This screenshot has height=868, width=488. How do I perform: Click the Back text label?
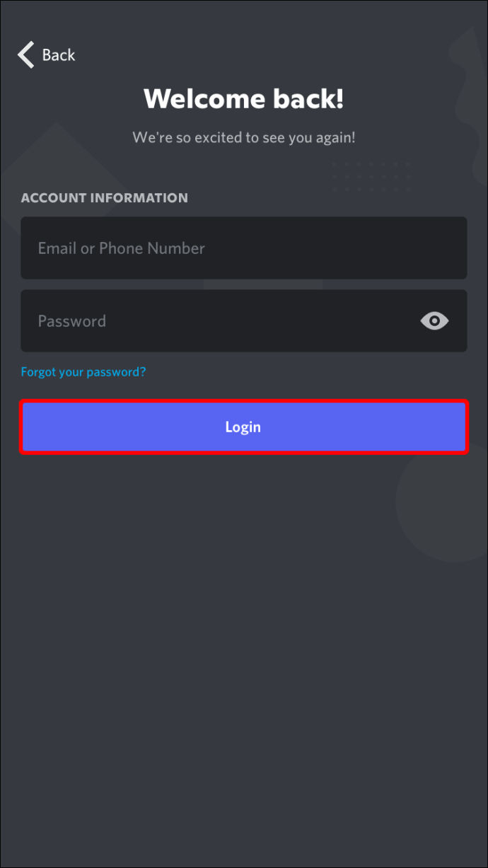[x=59, y=55]
